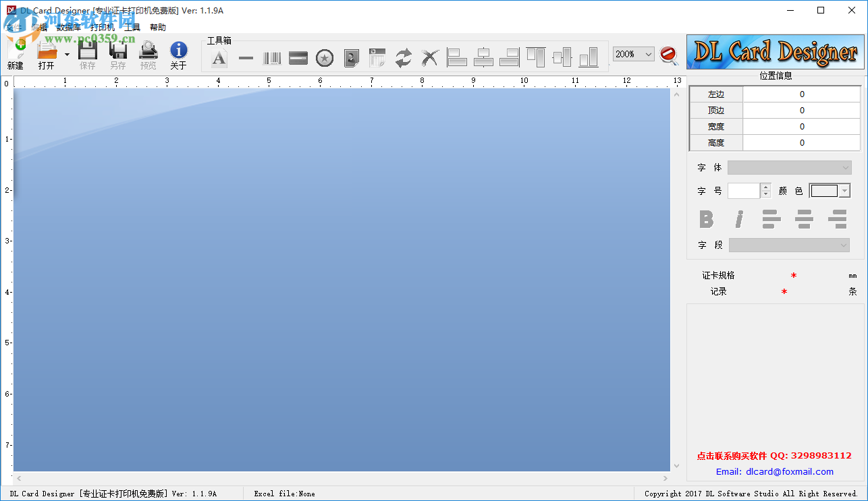Image resolution: width=868 pixels, height=501 pixels.
Task: Click the dlcard@foxmail.com email link
Action: tap(774, 471)
